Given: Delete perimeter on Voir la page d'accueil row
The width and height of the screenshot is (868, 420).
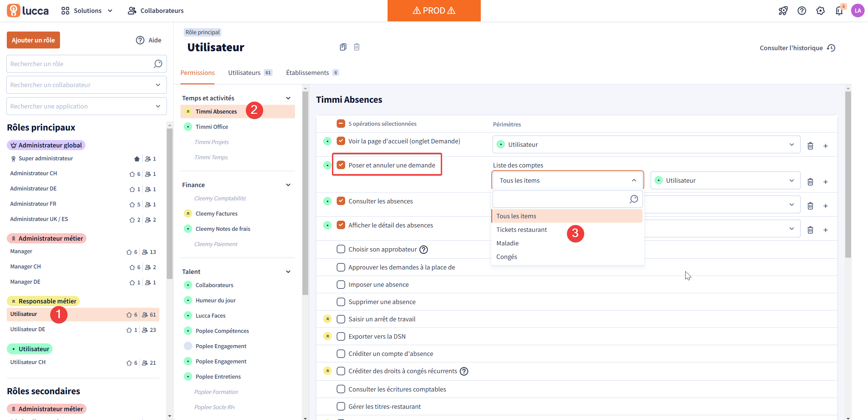Looking at the screenshot, I should (810, 146).
